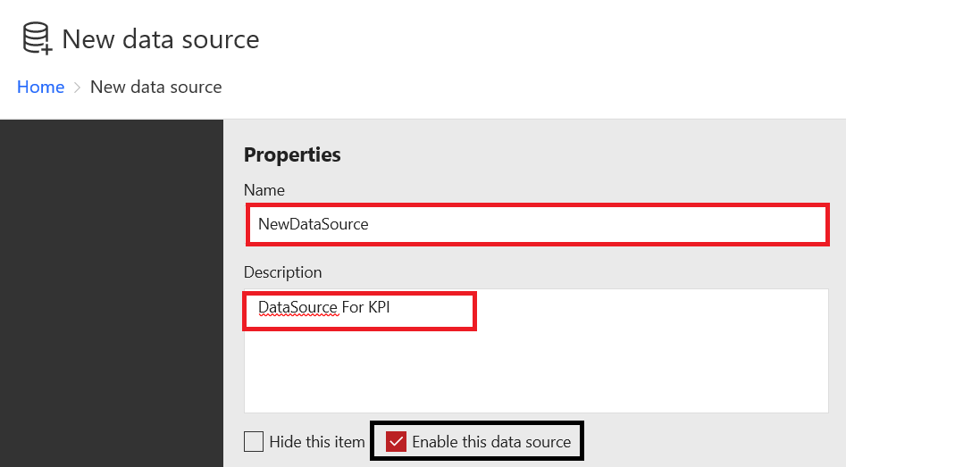Click the New data source breadcrumb item
The width and height of the screenshot is (980, 467).
point(156,87)
